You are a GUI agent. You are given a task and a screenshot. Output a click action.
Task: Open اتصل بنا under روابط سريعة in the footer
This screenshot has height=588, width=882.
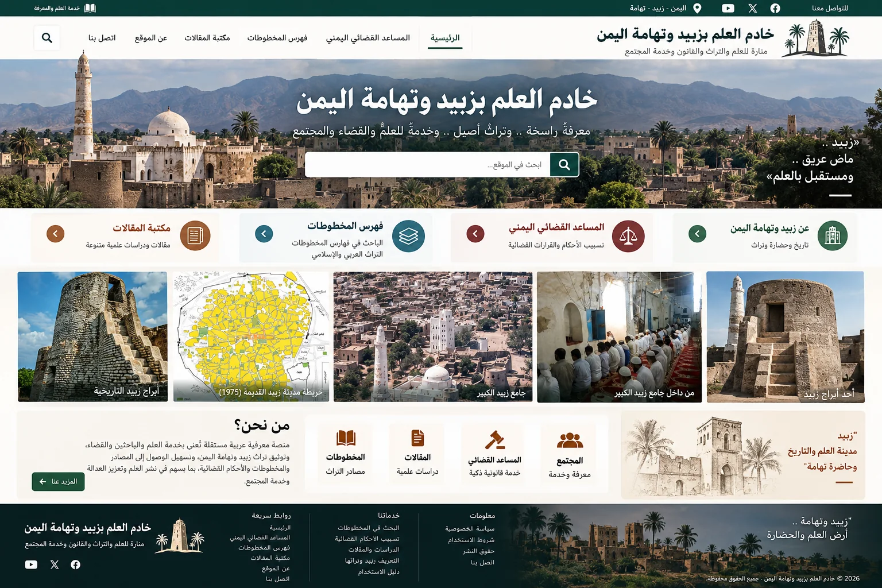[x=278, y=579]
